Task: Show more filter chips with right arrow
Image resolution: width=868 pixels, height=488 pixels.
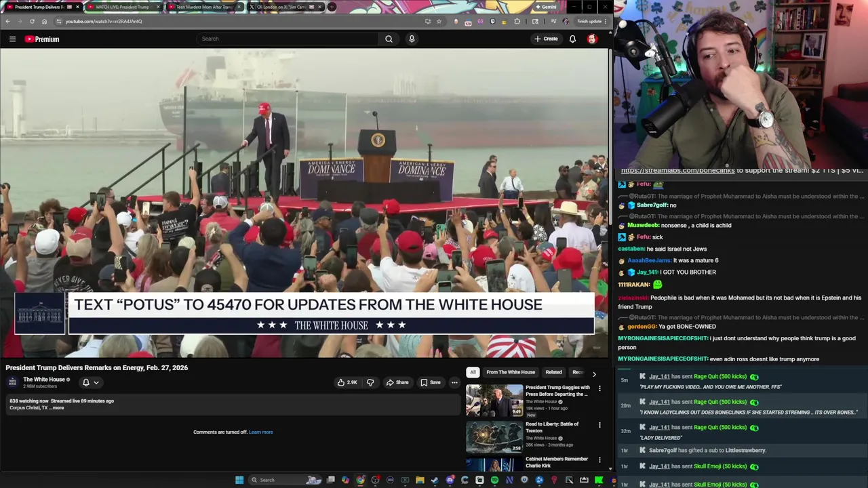Action: (594, 373)
